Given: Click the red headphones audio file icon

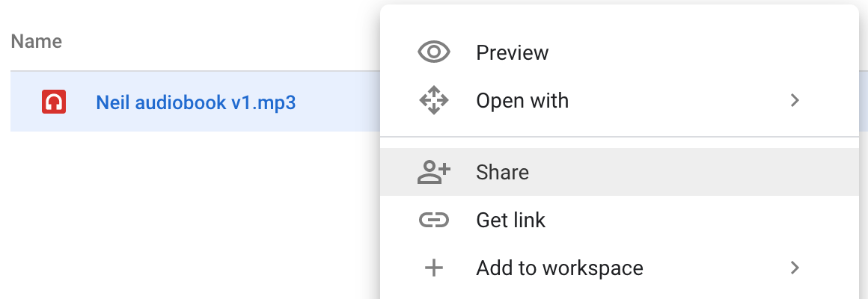Looking at the screenshot, I should [54, 102].
